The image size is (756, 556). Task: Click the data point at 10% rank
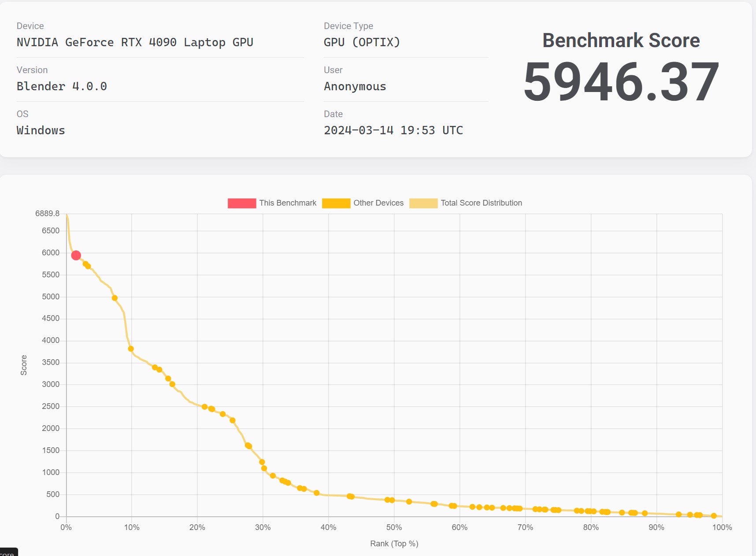click(x=131, y=349)
